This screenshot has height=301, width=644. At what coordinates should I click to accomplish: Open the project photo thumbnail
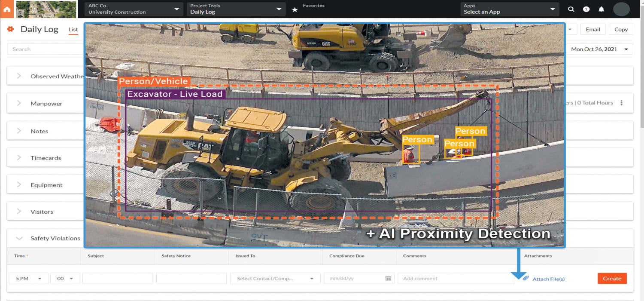[x=46, y=9]
